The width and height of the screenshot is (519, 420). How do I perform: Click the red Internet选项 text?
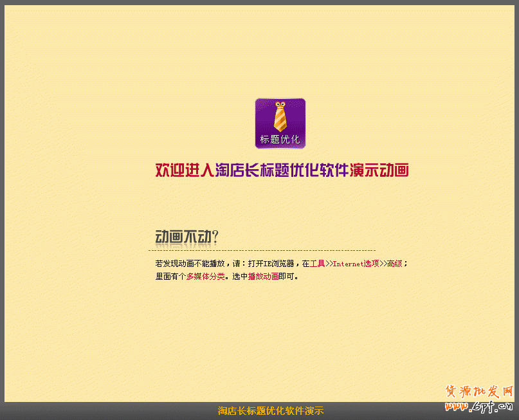click(356, 264)
